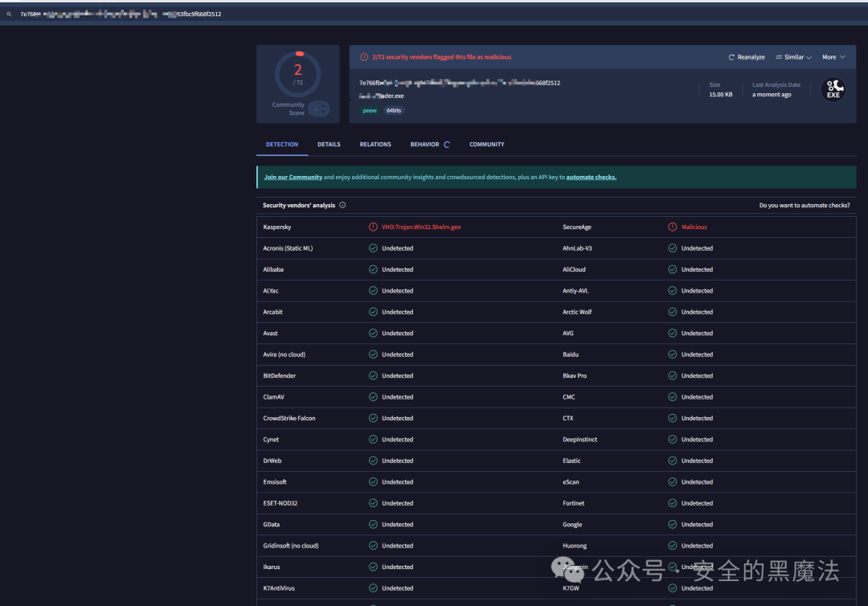The width and height of the screenshot is (868, 606).
Task: Click the ESET-NOD32 vendor name
Action: coord(280,503)
